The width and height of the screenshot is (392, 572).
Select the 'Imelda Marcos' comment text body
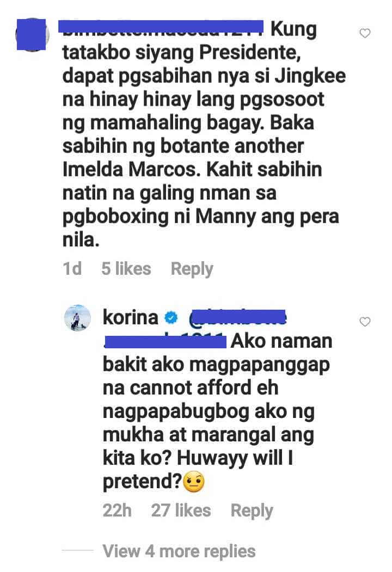[x=204, y=134]
